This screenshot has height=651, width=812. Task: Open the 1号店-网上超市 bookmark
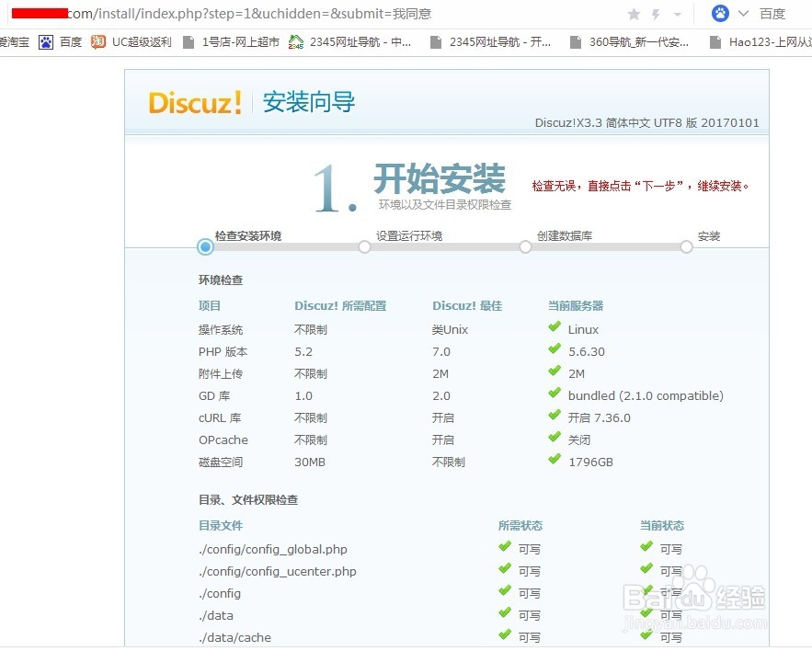240,42
